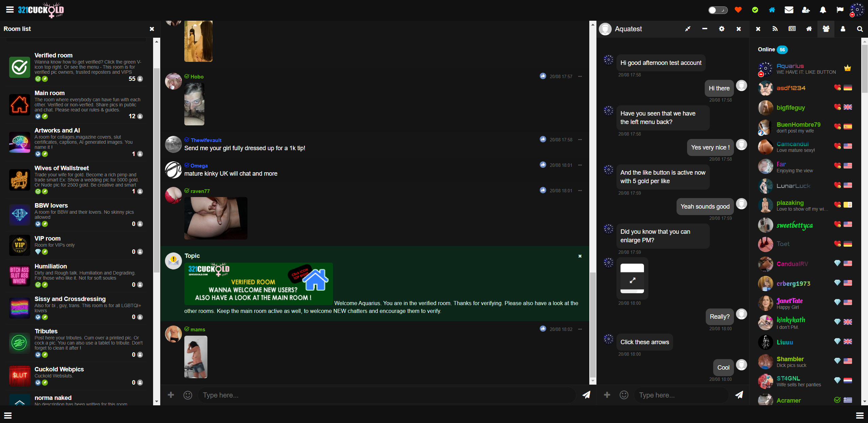Image resolution: width=868 pixels, height=423 pixels.
Task: Open conversation settings gear in Aquatest window
Action: point(722,29)
